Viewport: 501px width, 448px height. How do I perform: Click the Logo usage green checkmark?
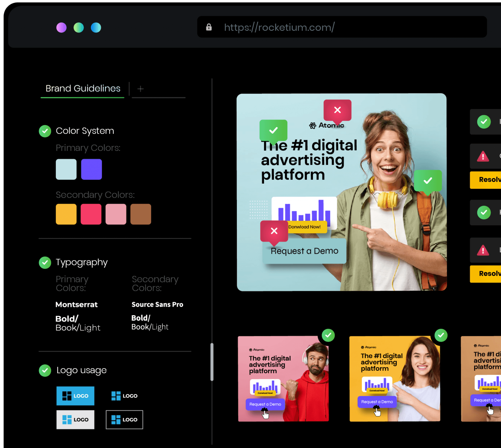pyautogui.click(x=45, y=370)
